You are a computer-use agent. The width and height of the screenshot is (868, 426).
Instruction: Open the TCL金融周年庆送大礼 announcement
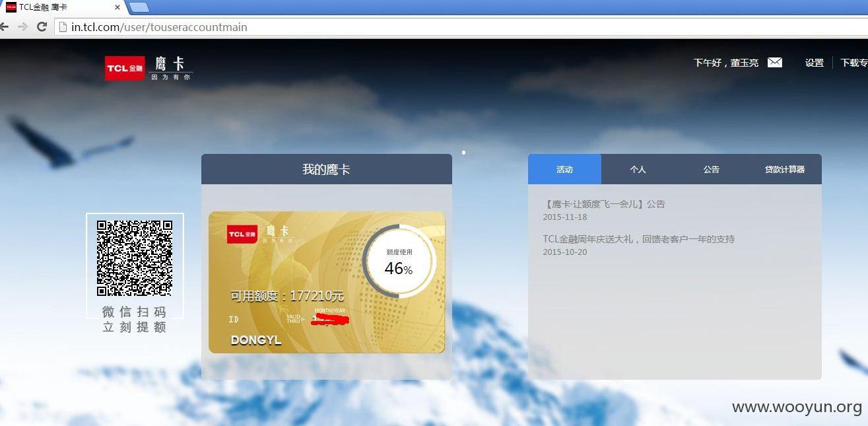click(639, 239)
